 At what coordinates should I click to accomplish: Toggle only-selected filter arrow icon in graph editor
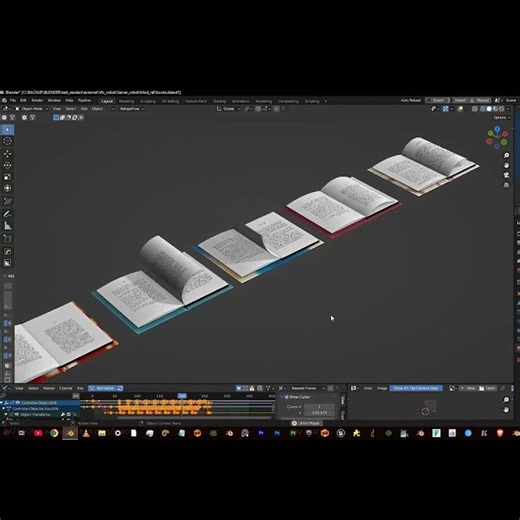click(239, 388)
